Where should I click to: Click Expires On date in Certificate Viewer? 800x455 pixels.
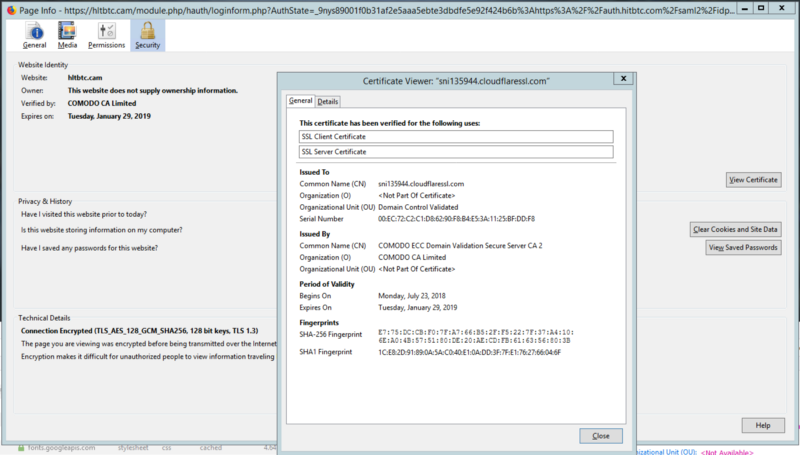[417, 308]
